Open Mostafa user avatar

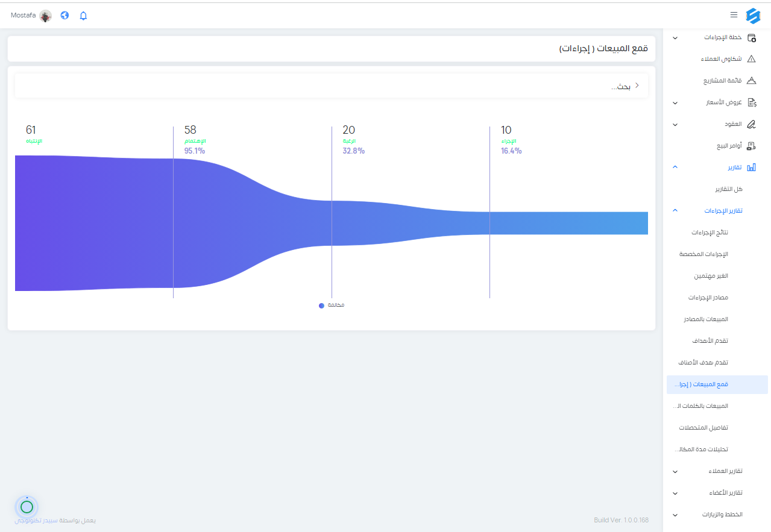pos(46,16)
